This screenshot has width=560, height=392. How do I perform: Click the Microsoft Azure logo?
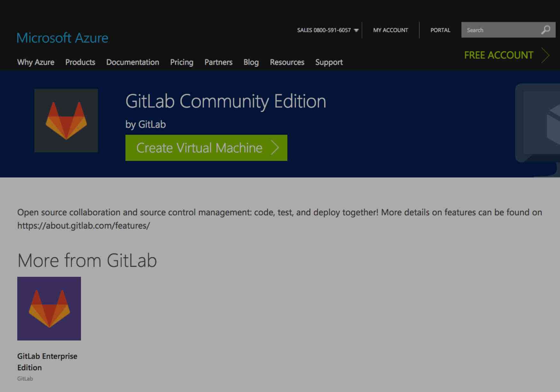pos(62,37)
